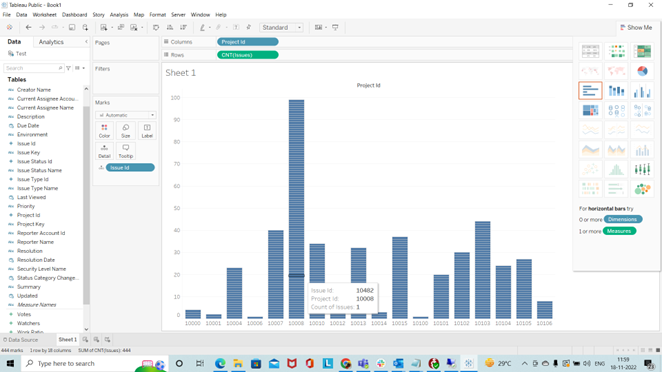
Task: Click the CNT(Issues) pill on Rows
Action: tap(247, 55)
